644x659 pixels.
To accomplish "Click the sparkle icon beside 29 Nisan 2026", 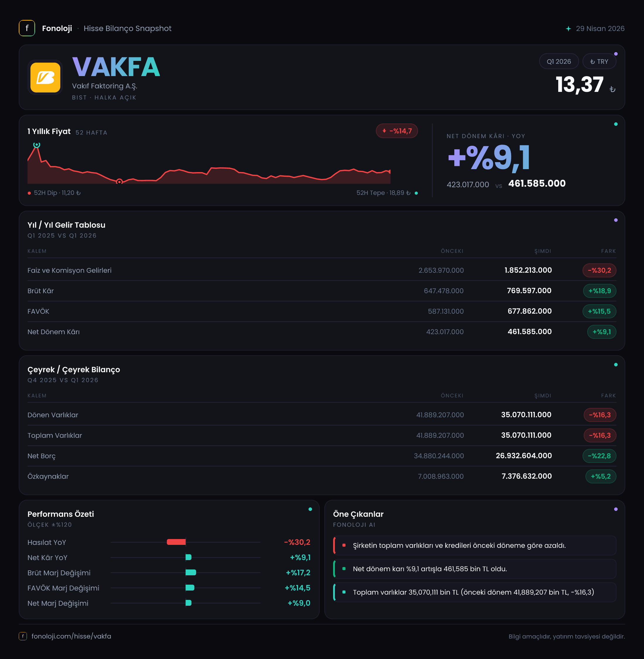I will (568, 29).
